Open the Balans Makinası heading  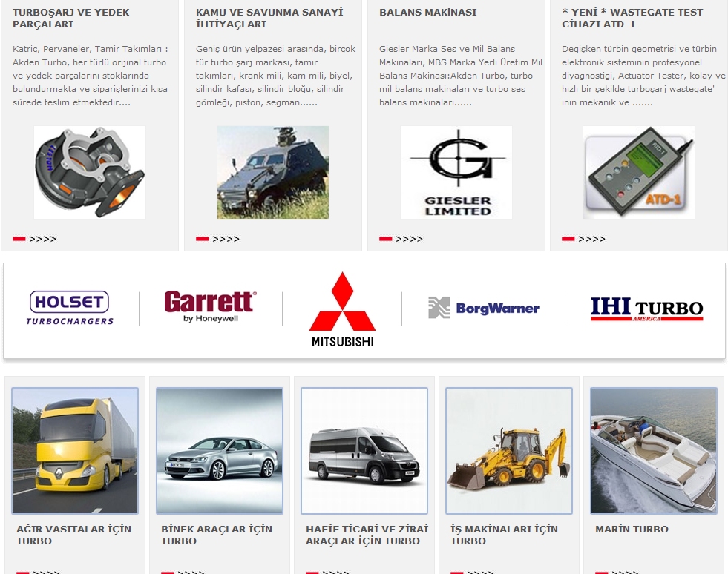click(427, 13)
